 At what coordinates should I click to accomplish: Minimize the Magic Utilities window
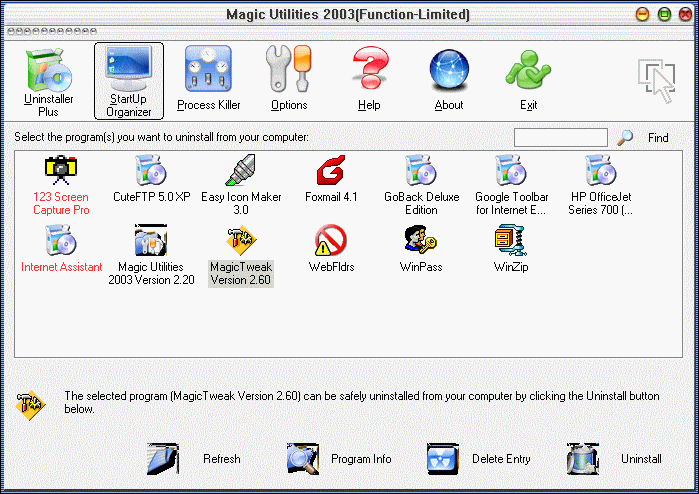642,14
